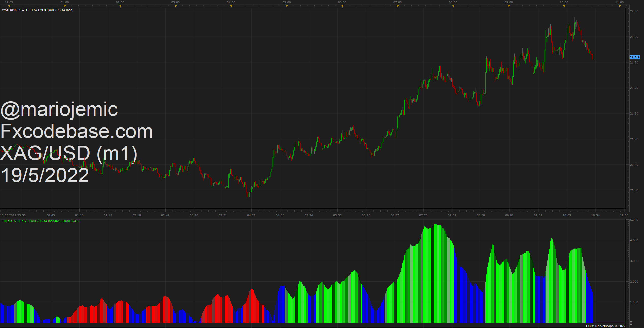Click the 07:00 hour marker triangle

pos(398,6)
